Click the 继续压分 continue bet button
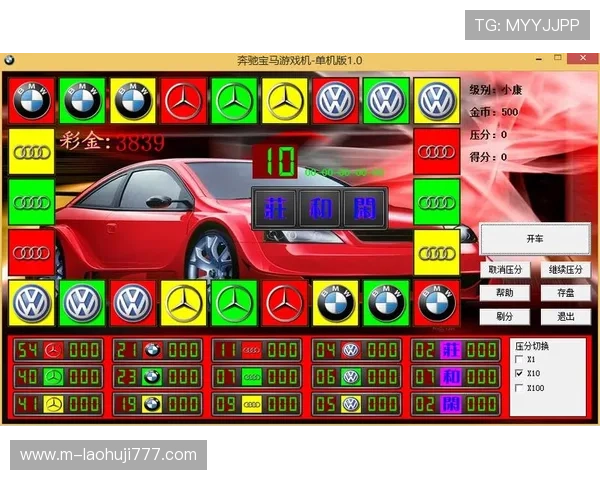Screen dimensions: 600x480 pos(566,270)
